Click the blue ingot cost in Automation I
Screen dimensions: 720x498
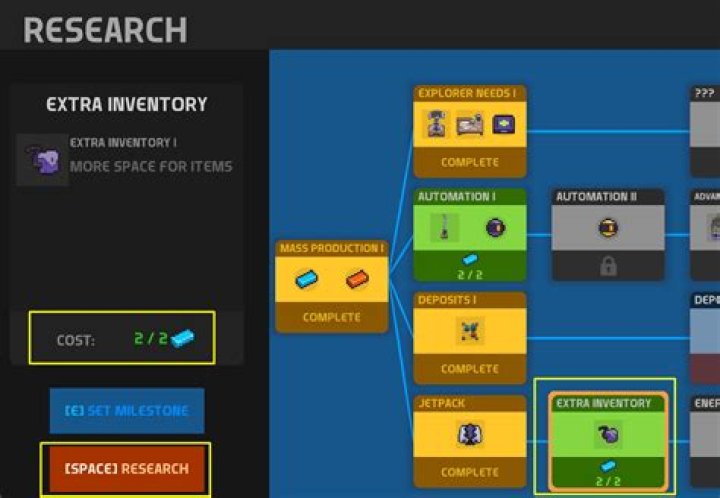470,260
